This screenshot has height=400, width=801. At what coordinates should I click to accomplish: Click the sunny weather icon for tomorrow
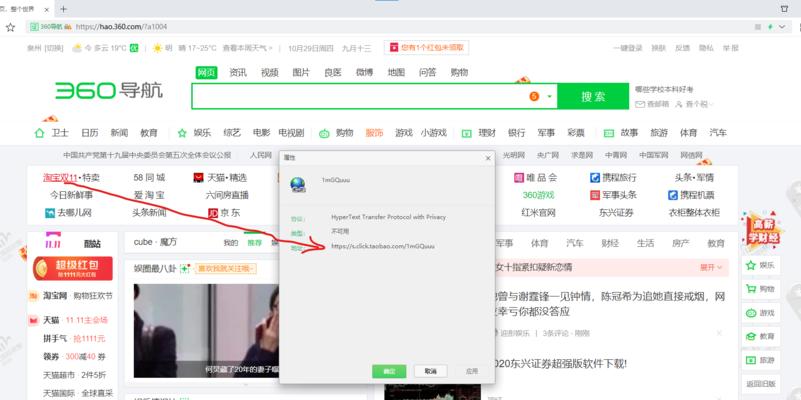pos(157,48)
